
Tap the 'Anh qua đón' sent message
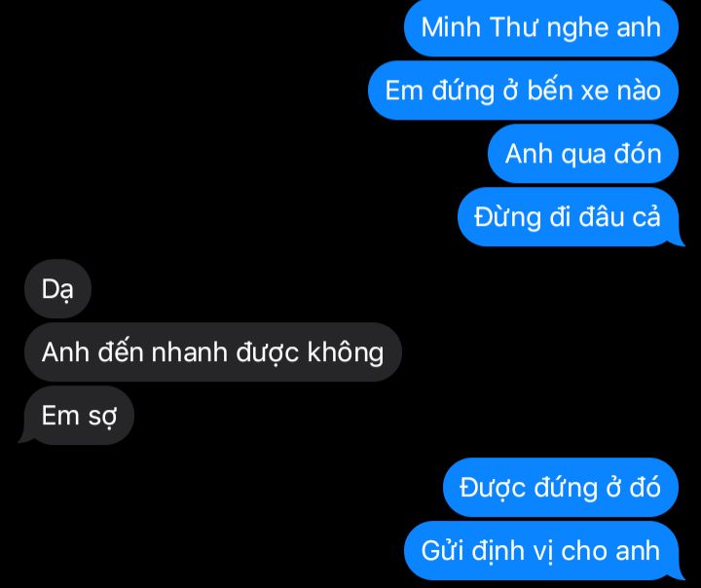(583, 154)
